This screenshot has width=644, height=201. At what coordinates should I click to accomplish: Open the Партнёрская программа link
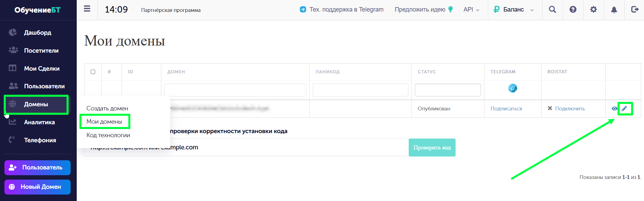(x=171, y=10)
